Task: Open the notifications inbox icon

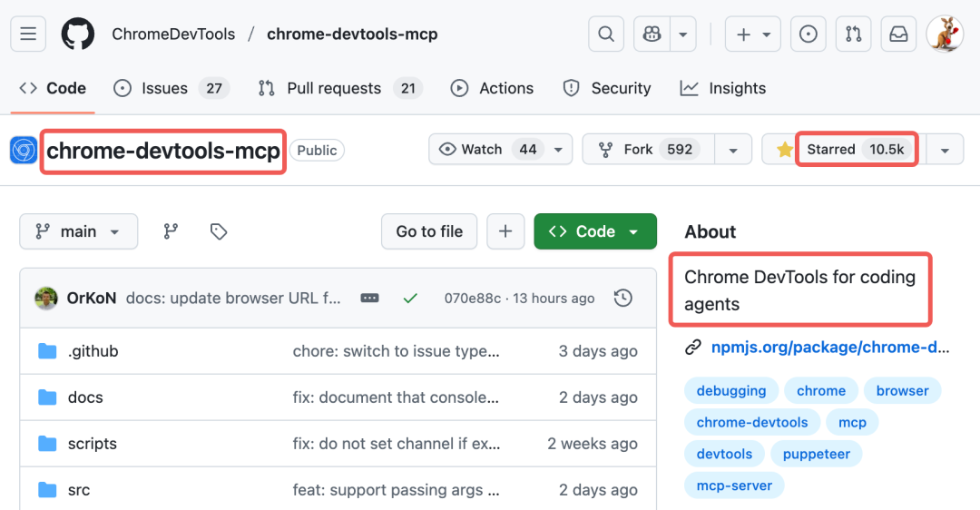Action: tap(898, 34)
